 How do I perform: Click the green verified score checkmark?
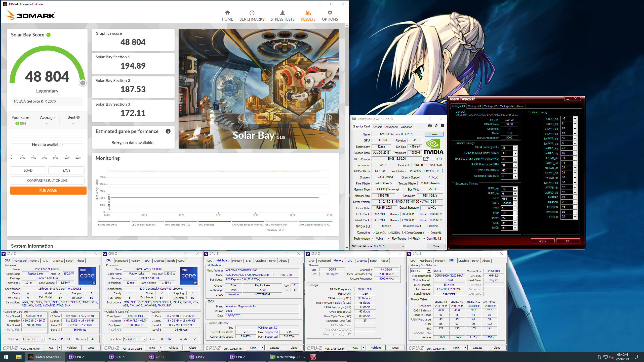point(49,35)
